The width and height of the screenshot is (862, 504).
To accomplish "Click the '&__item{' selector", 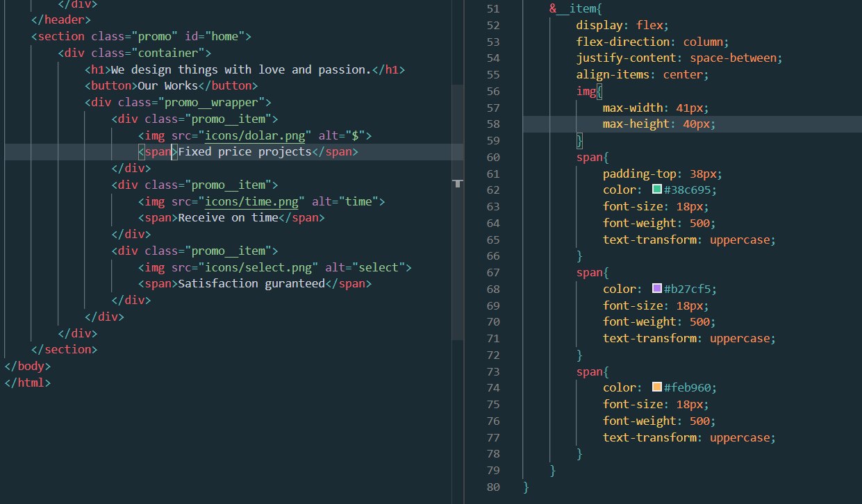I will click(x=577, y=8).
